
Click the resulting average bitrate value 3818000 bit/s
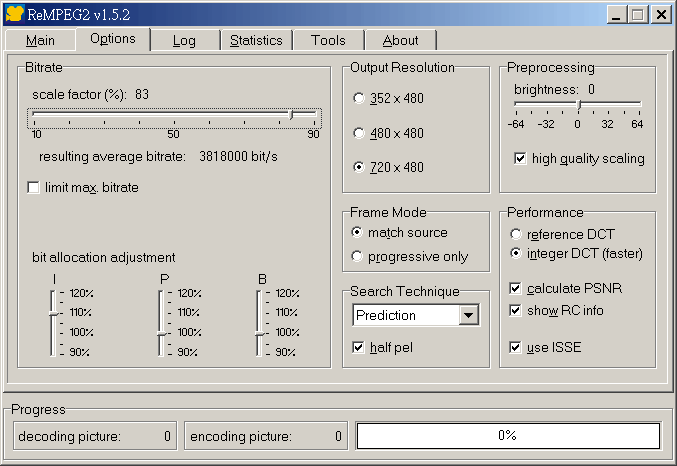pyautogui.click(x=238, y=156)
